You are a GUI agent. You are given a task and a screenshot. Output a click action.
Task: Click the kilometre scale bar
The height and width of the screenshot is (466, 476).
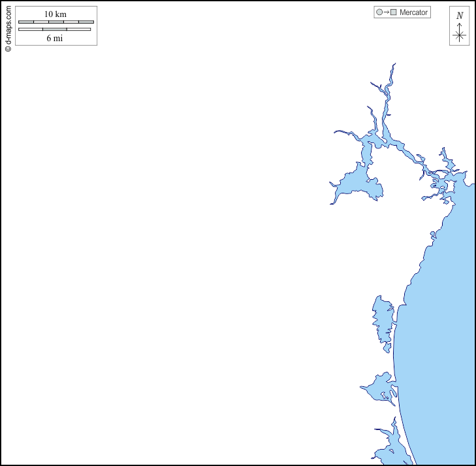[56, 22]
